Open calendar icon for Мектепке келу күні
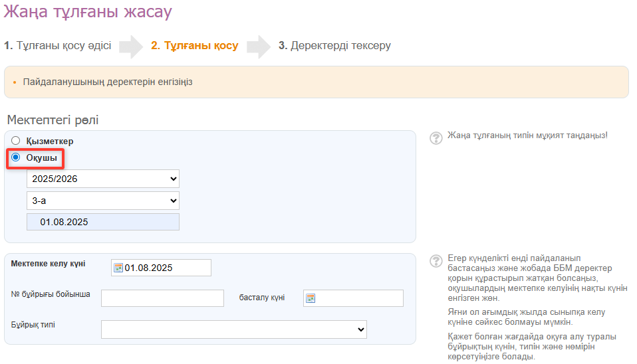 tap(118, 268)
